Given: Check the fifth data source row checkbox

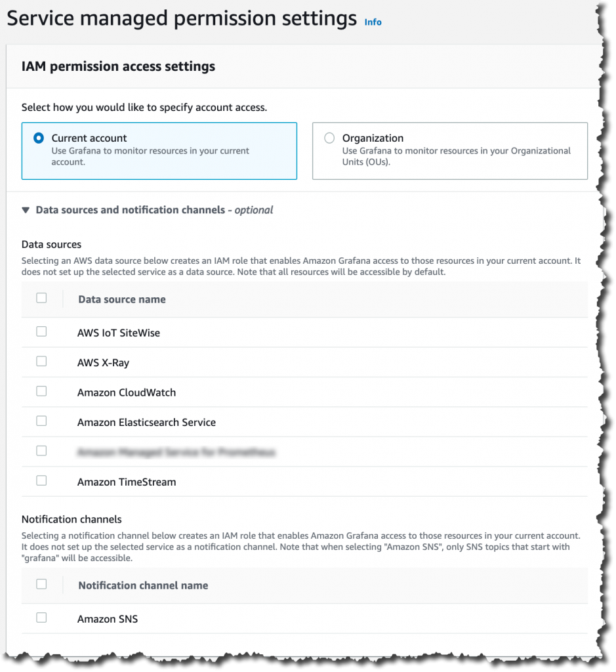Looking at the screenshot, I should [41, 451].
